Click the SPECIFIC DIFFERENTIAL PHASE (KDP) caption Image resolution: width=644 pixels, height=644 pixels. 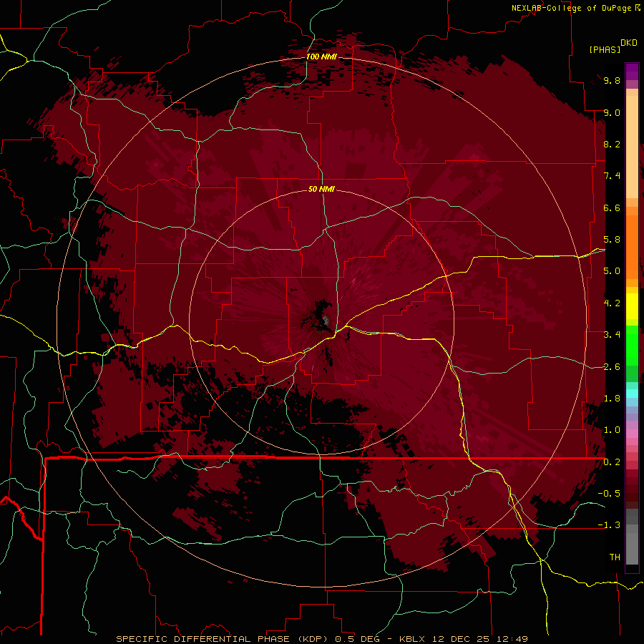224,639
